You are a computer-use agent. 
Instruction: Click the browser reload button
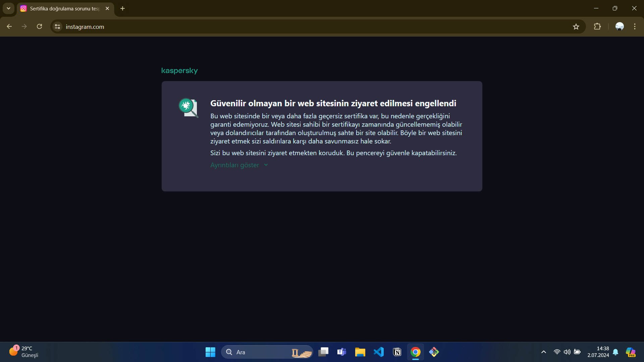coord(39,26)
